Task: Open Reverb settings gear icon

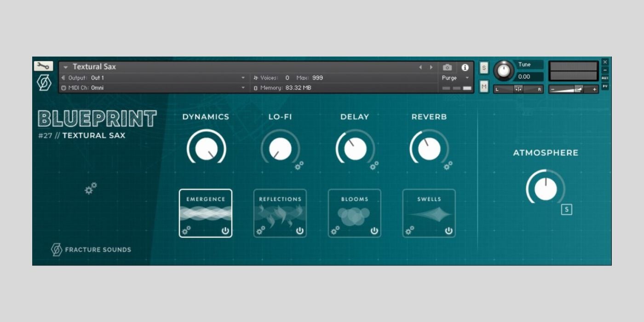Action: [x=448, y=166]
